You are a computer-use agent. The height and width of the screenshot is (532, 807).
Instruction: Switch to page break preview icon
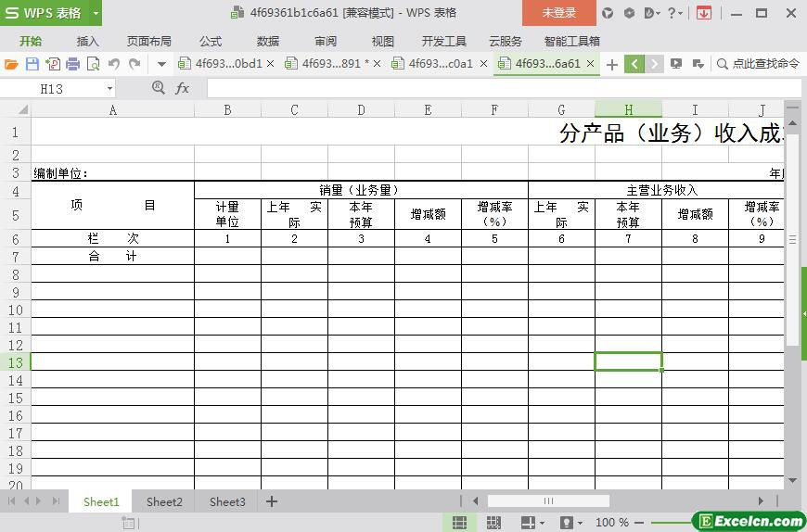click(x=493, y=523)
